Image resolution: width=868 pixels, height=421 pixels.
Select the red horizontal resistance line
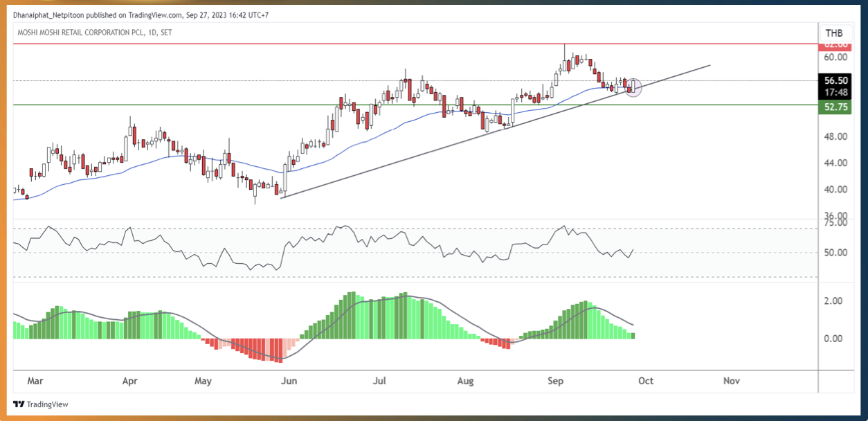[x=415, y=44]
